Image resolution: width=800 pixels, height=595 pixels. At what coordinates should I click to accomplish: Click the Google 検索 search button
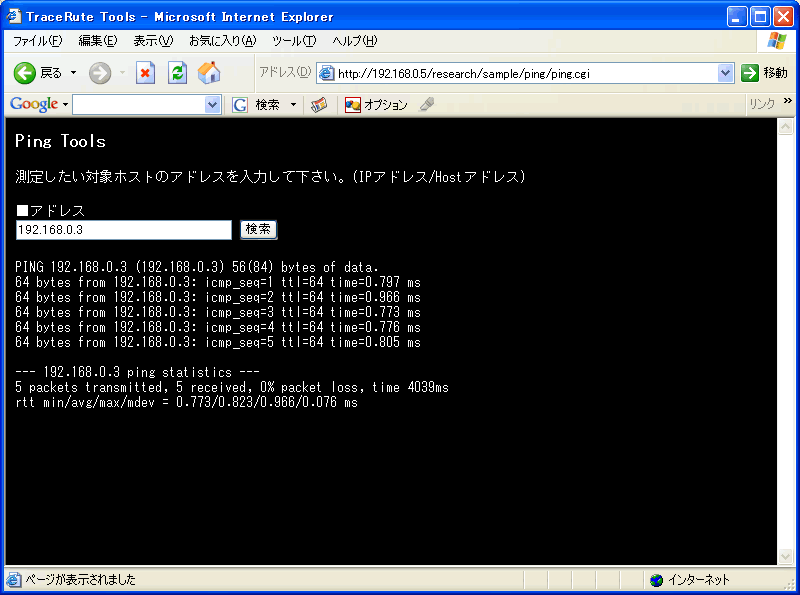click(x=257, y=105)
